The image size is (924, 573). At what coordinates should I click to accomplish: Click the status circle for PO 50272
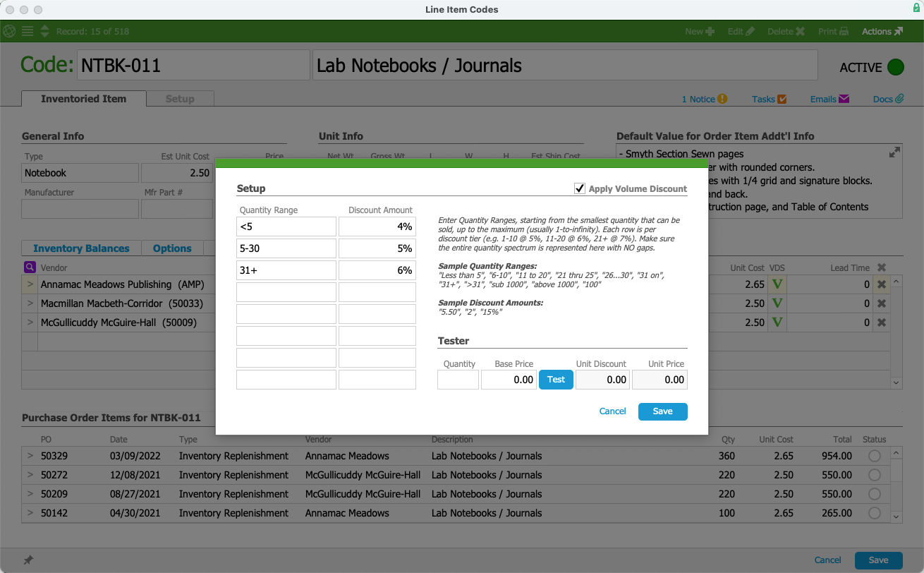[875, 475]
